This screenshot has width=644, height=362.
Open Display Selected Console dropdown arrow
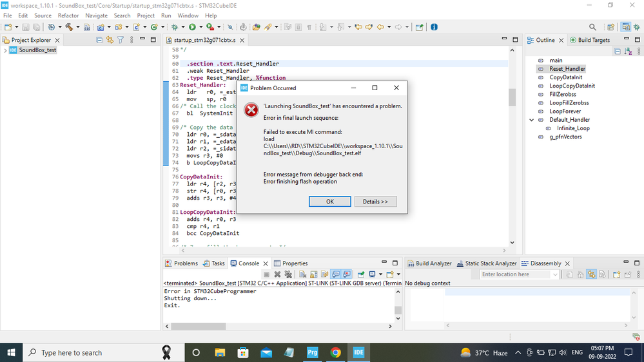pyautogui.click(x=380, y=274)
